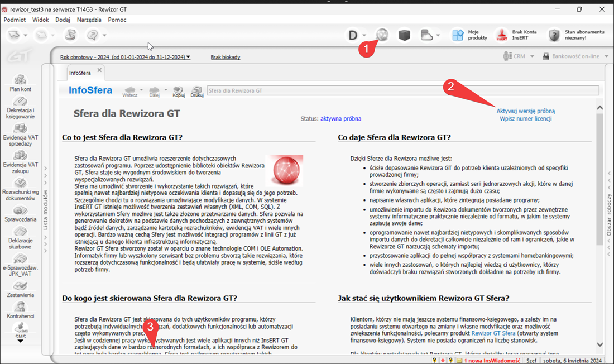Viewport: 614px width, 364px height.
Task: Click the large D icon in the toolbar
Action: (353, 35)
